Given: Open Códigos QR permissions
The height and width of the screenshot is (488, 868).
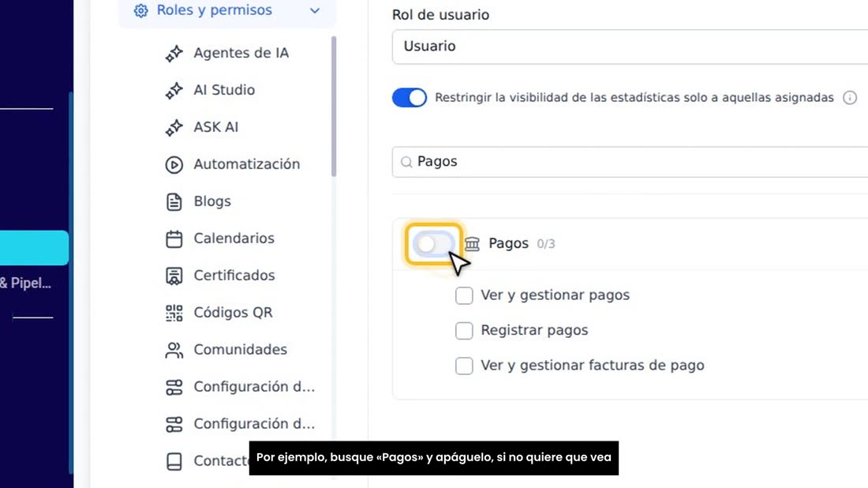Looking at the screenshot, I should 233,313.
